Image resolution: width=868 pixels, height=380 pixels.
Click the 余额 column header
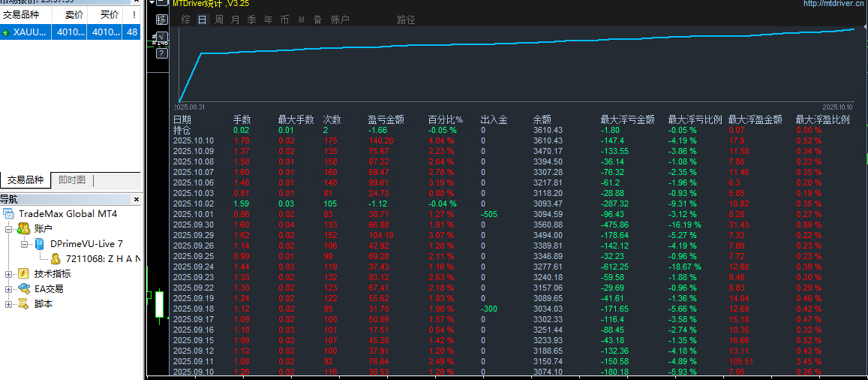542,119
